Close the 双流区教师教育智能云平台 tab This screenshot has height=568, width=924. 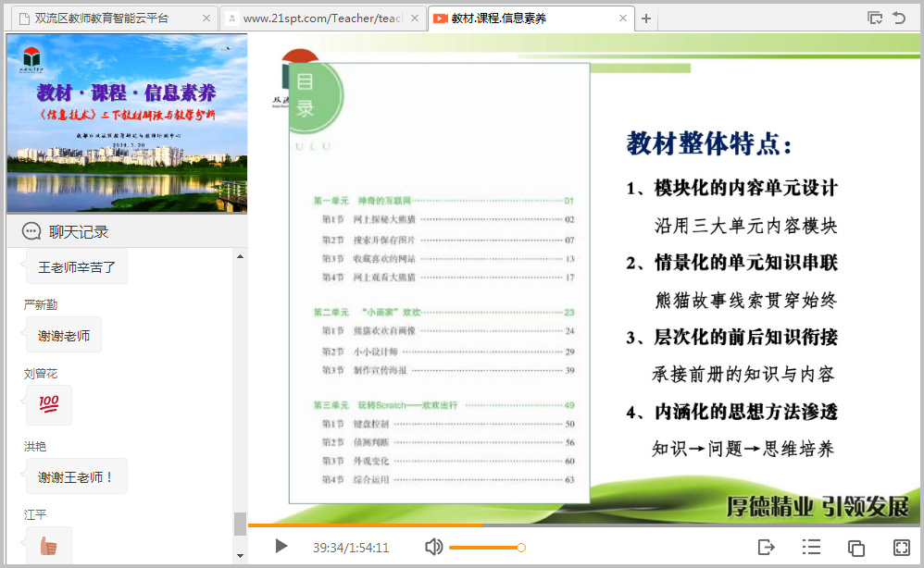(205, 19)
